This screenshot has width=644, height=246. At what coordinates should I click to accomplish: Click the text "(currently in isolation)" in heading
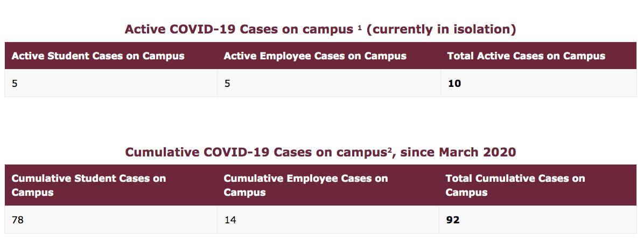pos(441,30)
